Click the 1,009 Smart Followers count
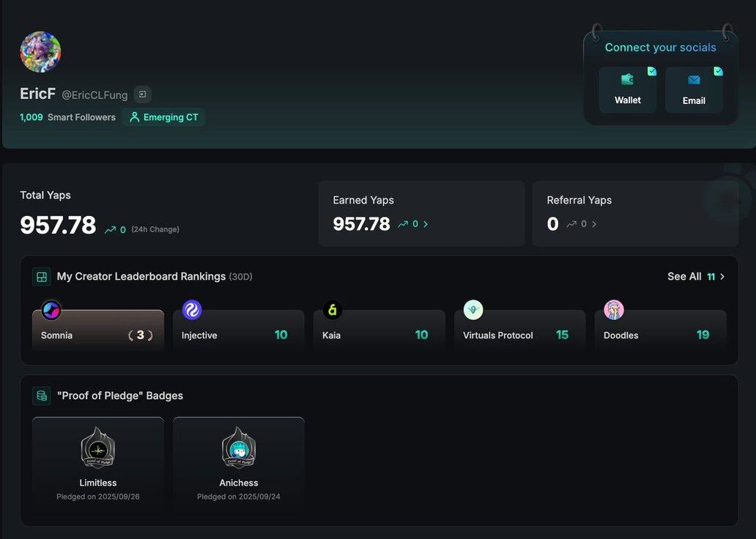The image size is (756, 539). point(31,117)
